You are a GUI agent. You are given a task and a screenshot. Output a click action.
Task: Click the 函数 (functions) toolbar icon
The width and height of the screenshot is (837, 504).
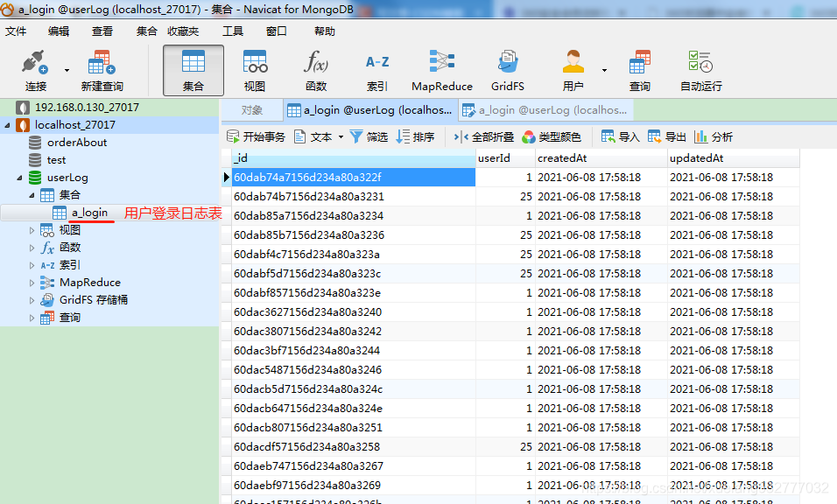click(x=316, y=70)
